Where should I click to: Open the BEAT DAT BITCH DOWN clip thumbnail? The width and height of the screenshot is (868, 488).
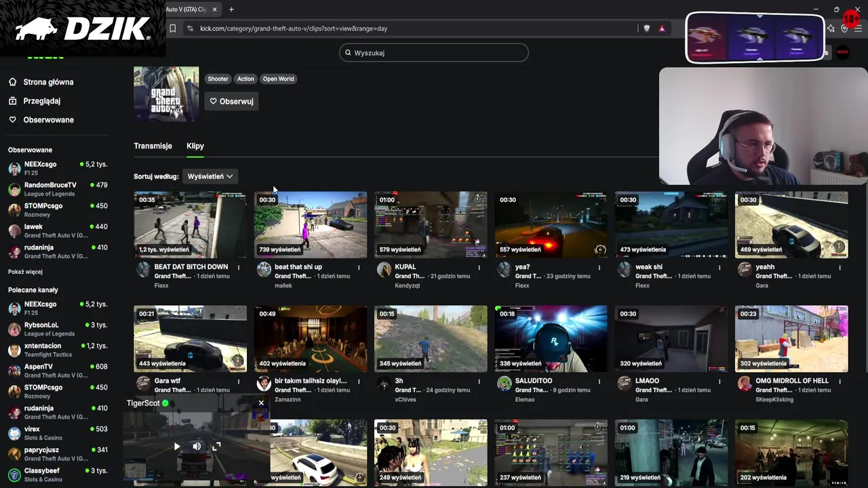tap(190, 224)
